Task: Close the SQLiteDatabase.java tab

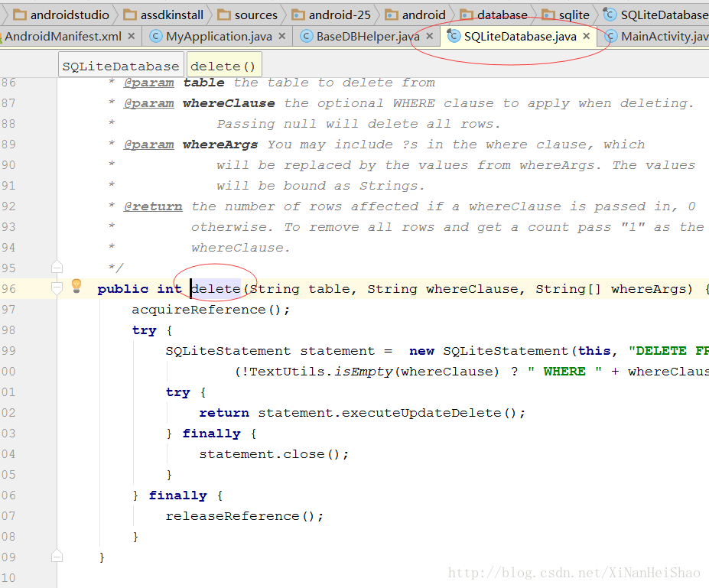Action: (x=587, y=36)
